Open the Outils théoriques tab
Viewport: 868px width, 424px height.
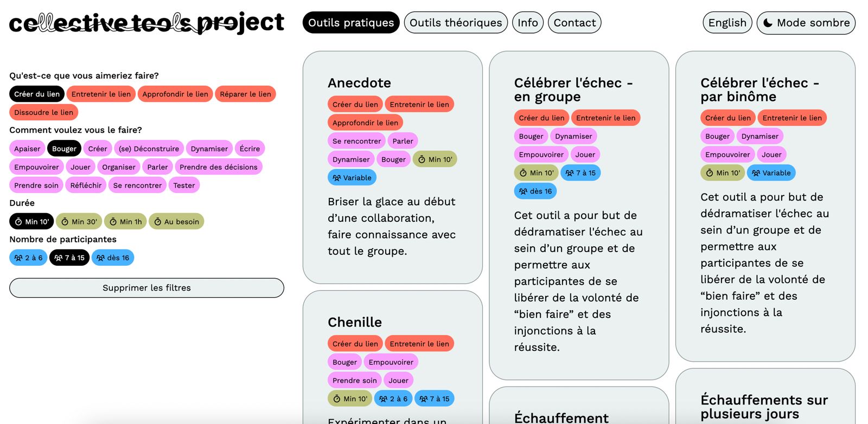point(456,23)
